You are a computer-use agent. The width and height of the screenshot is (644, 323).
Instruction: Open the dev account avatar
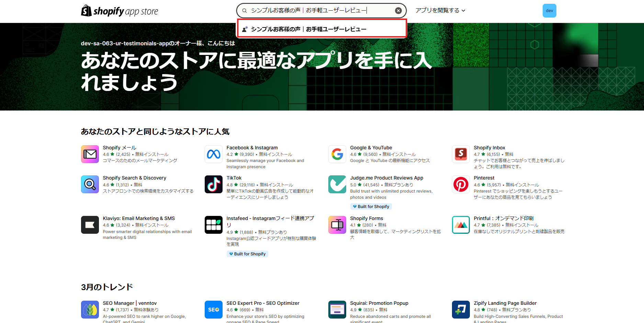(x=549, y=11)
